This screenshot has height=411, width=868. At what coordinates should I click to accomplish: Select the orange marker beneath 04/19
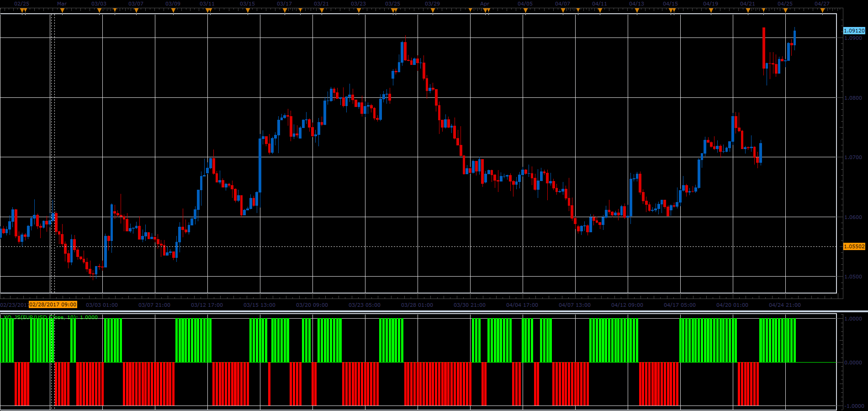pyautogui.click(x=711, y=10)
